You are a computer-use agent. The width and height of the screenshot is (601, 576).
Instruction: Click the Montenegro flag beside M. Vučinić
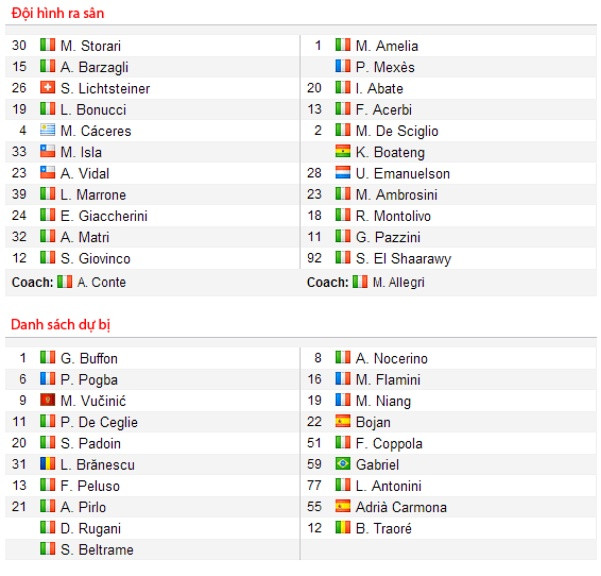(47, 400)
